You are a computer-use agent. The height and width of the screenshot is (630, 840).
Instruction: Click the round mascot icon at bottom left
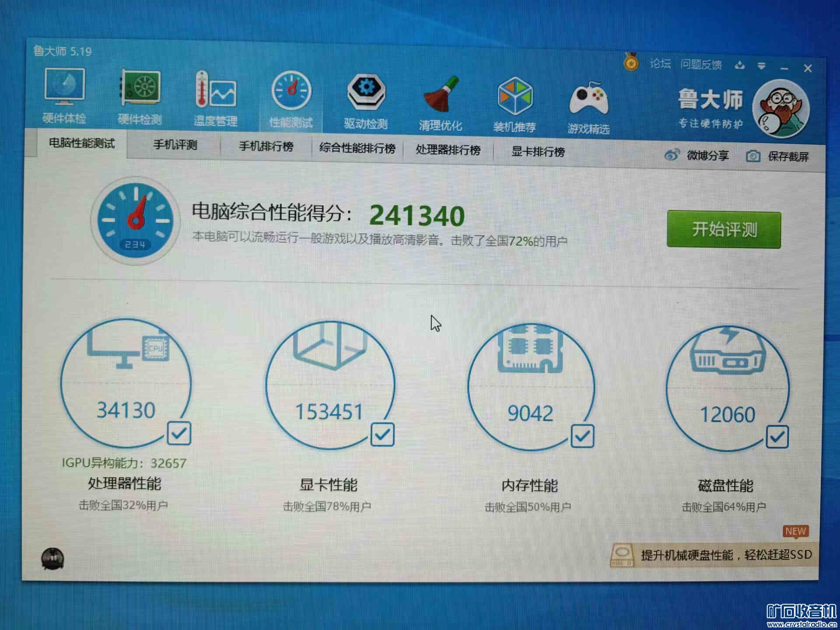(x=52, y=559)
